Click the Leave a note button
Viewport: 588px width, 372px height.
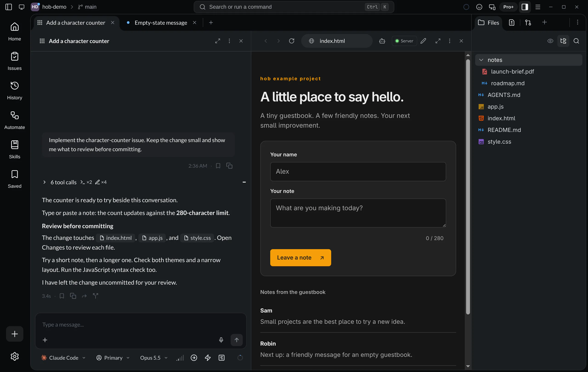pos(300,257)
